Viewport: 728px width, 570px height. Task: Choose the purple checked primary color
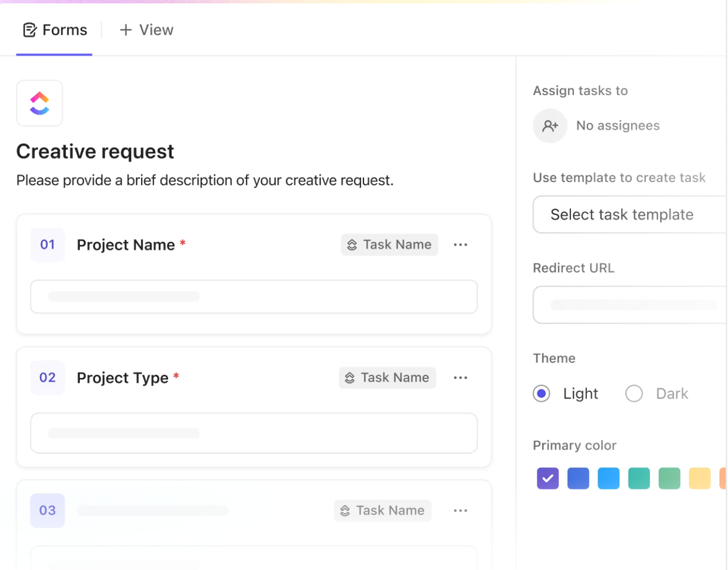pos(547,478)
